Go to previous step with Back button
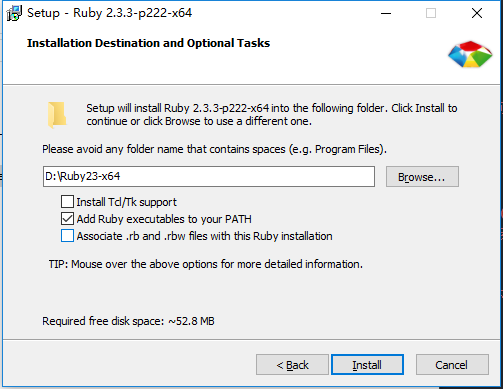 [x=292, y=365]
